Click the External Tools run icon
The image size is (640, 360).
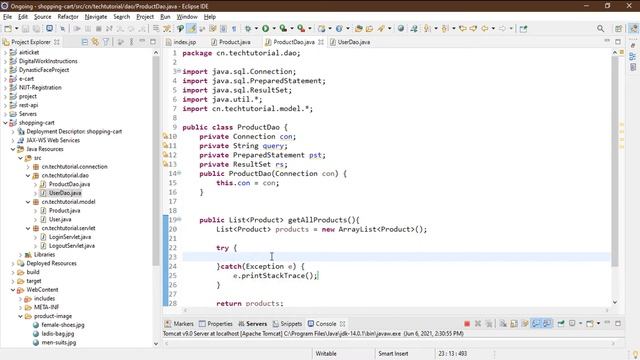(x=301, y=29)
